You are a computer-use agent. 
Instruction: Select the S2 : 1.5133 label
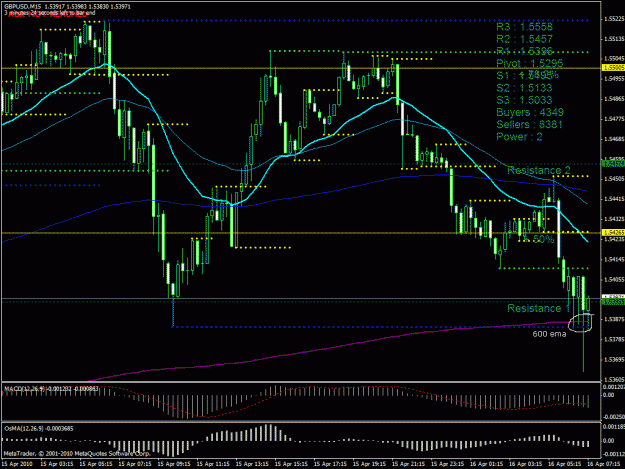click(524, 87)
